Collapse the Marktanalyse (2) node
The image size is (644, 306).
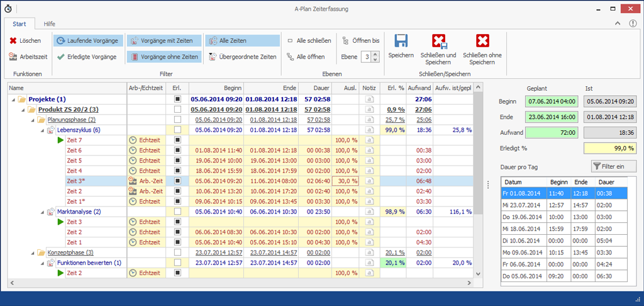pos(42,212)
